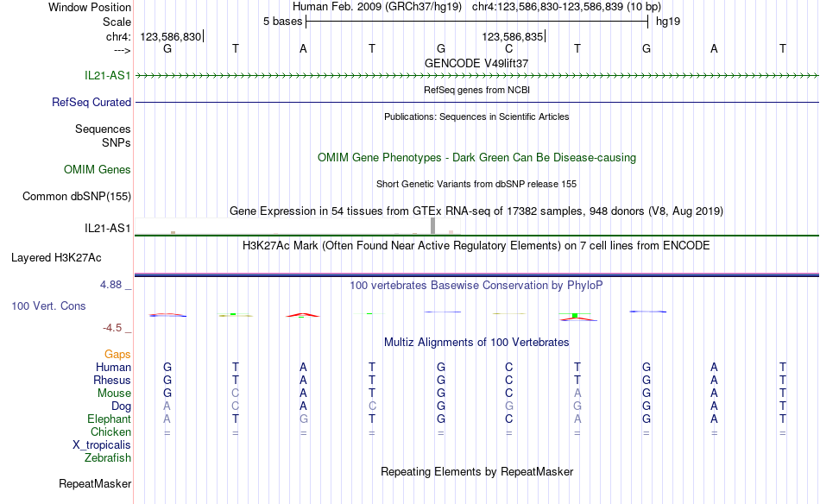Image resolution: width=820 pixels, height=504 pixels.
Task: Click the H3K27Ac Mark track title
Action: click(476, 246)
